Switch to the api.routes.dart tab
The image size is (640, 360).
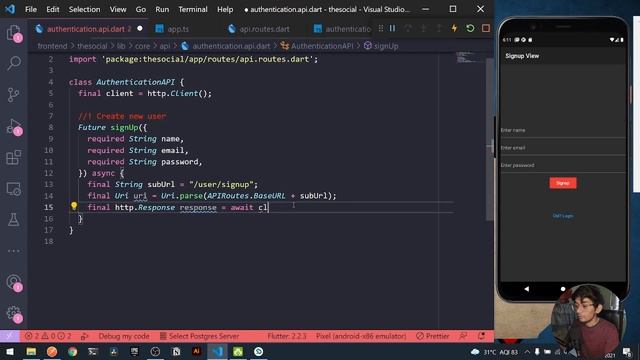264,29
